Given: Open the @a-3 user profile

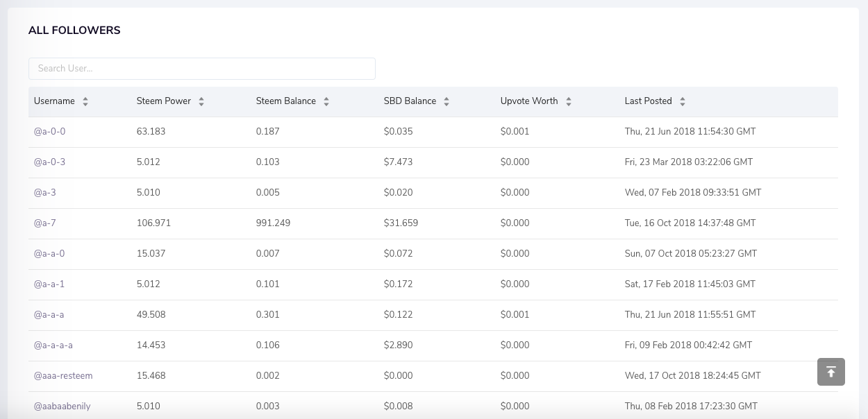Looking at the screenshot, I should pyautogui.click(x=45, y=193).
